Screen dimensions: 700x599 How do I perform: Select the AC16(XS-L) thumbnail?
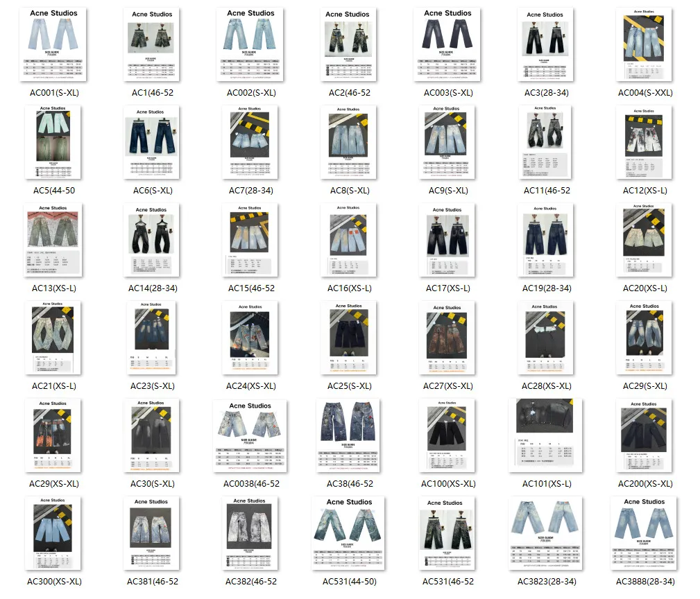coord(348,240)
